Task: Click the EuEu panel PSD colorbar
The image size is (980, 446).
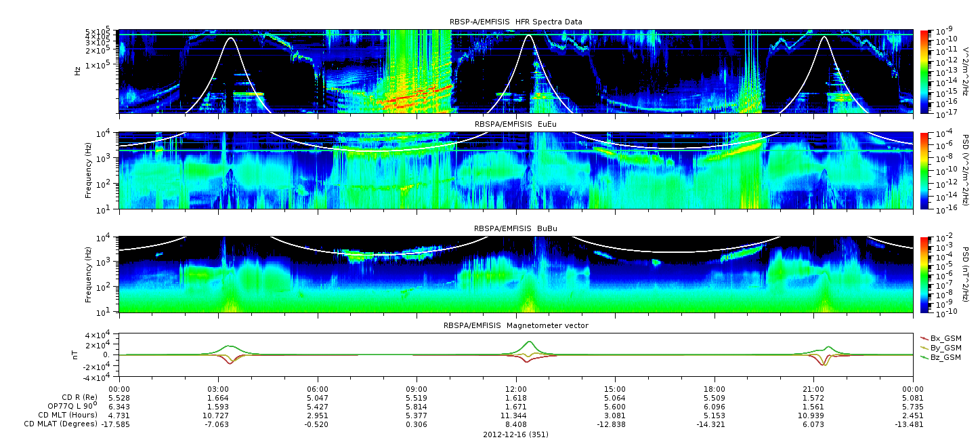Action: pyautogui.click(x=924, y=171)
